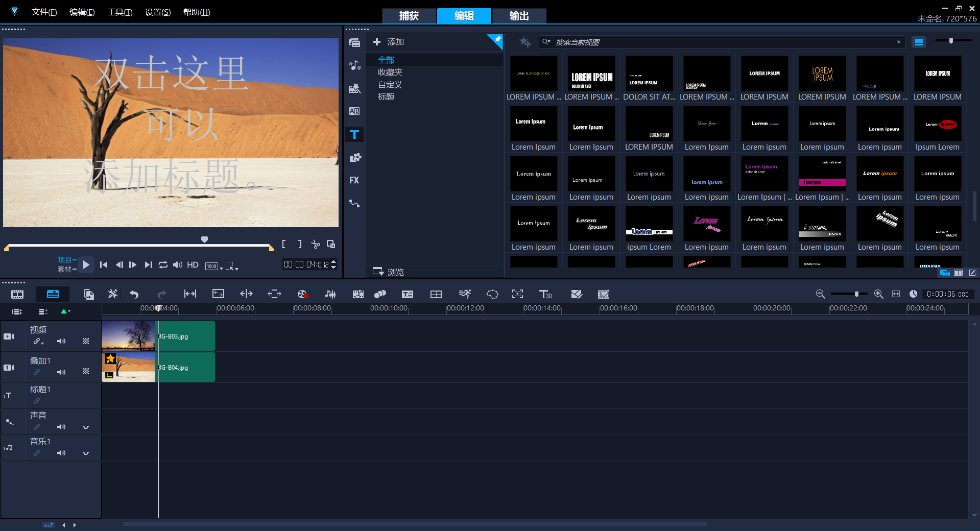Mute the 视频 track audio
Screen dimensions: 980x531
(x=61, y=341)
